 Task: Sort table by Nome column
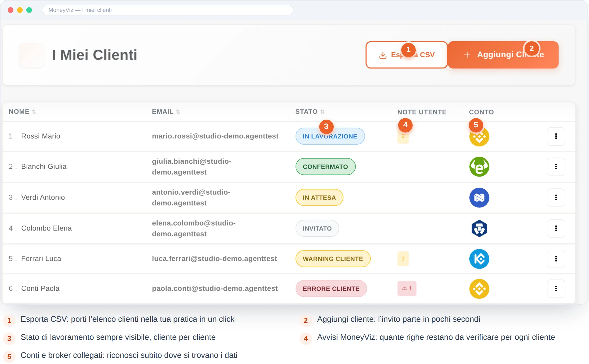point(22,112)
